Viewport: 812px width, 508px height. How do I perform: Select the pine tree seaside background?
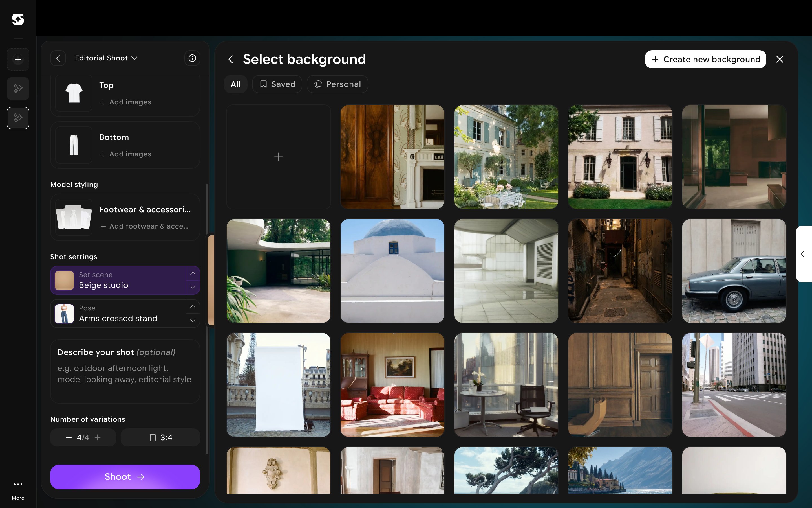[506, 470]
